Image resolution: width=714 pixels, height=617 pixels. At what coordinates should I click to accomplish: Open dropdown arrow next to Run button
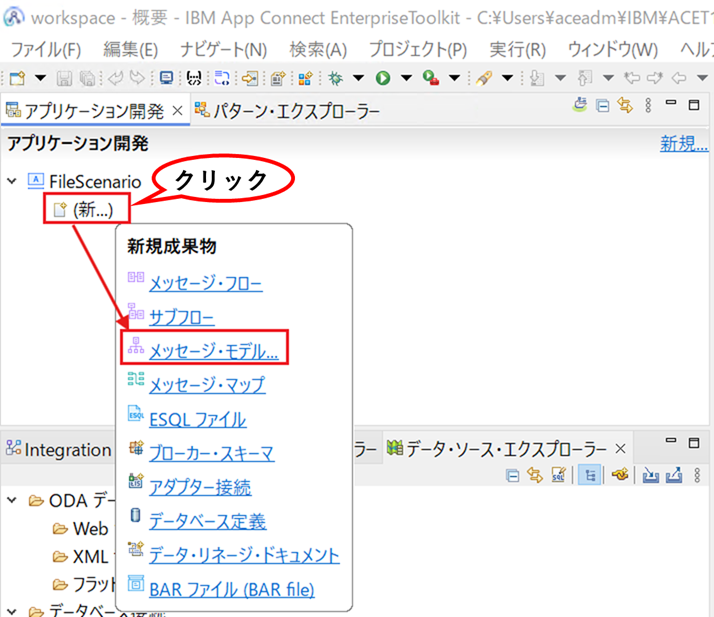tap(407, 78)
